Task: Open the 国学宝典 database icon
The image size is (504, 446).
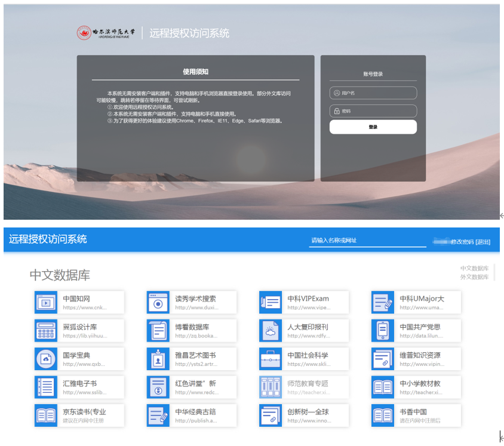Action: 46,359
